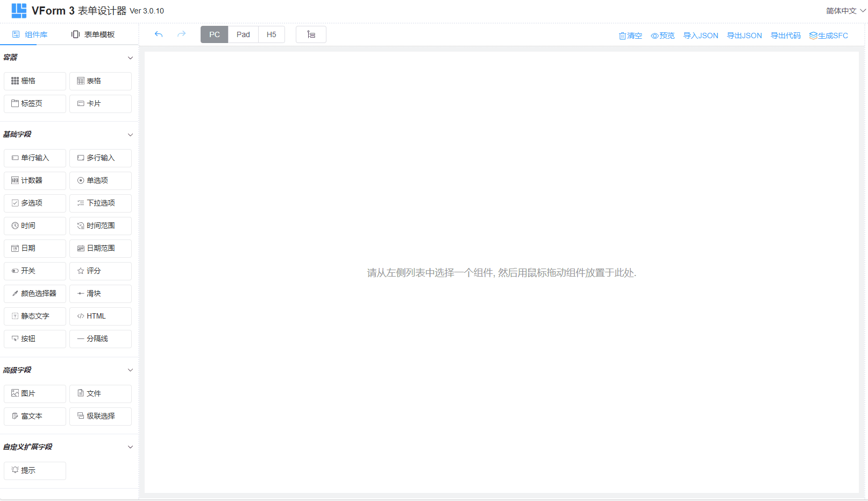Click the redo arrow icon
Viewport: 868px width, 501px height.
pos(181,34)
